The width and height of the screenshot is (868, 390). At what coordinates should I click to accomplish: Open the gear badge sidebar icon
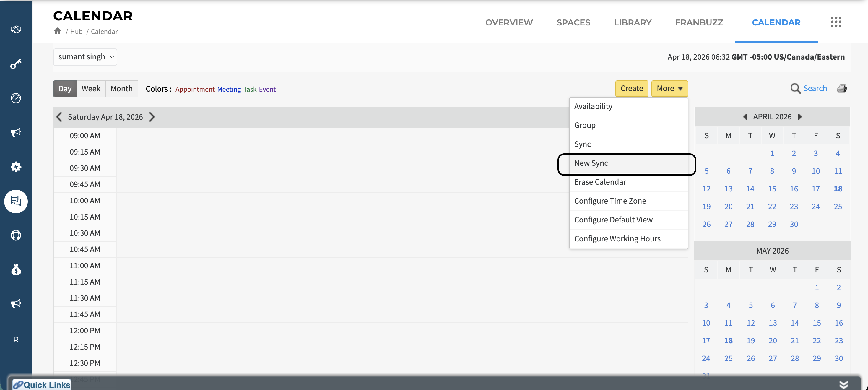16,167
